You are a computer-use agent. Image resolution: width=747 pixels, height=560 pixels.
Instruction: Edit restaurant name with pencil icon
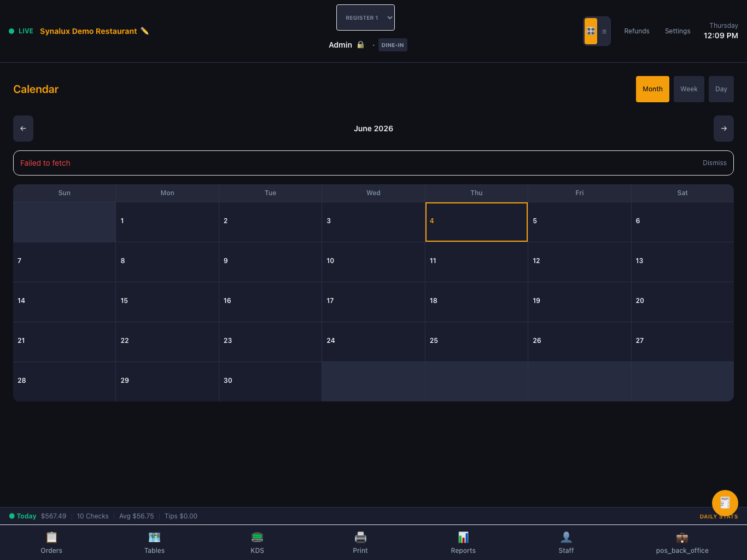[x=145, y=31]
